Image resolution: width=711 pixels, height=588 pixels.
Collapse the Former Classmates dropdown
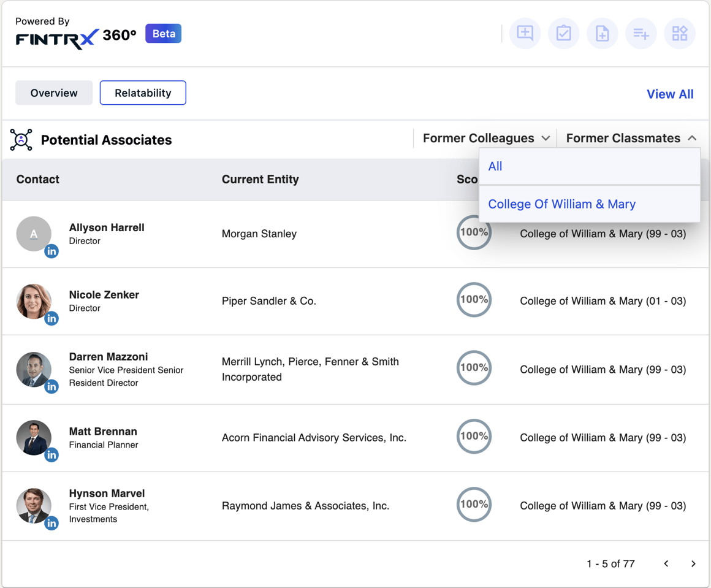point(631,138)
